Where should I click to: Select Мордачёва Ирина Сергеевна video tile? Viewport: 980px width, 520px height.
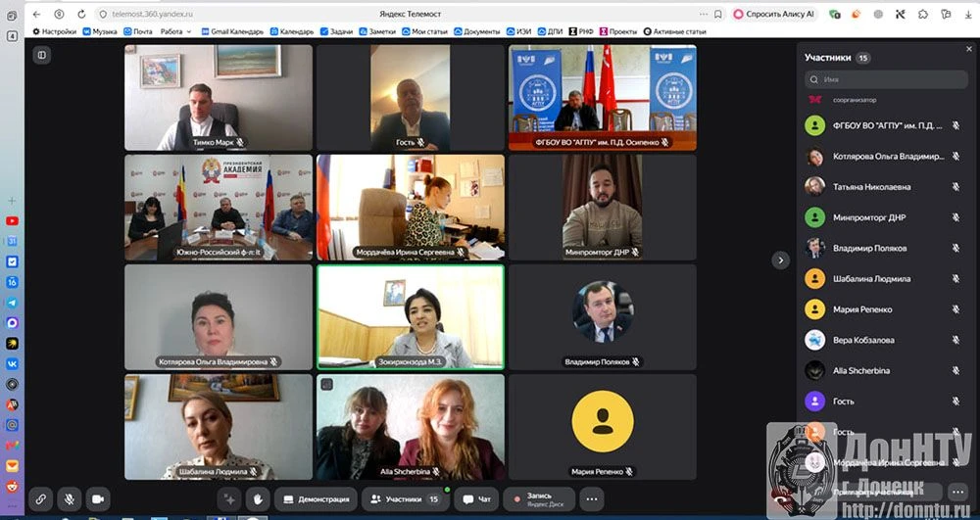pyautogui.click(x=410, y=208)
